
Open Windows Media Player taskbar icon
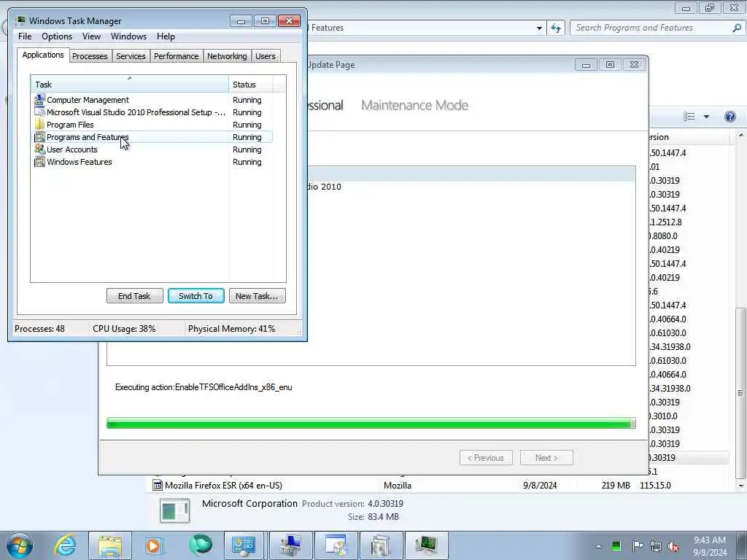pos(155,545)
